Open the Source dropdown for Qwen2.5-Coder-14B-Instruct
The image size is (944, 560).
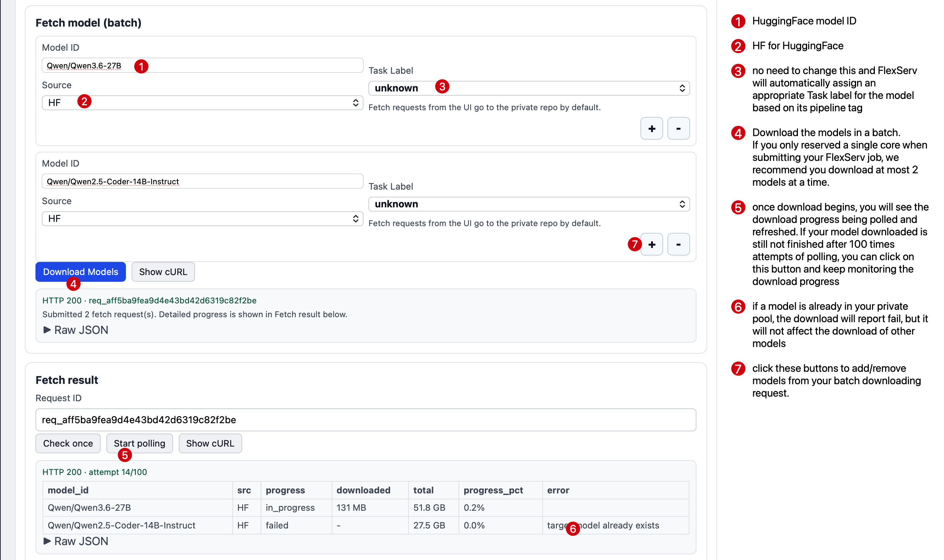pyautogui.click(x=202, y=218)
